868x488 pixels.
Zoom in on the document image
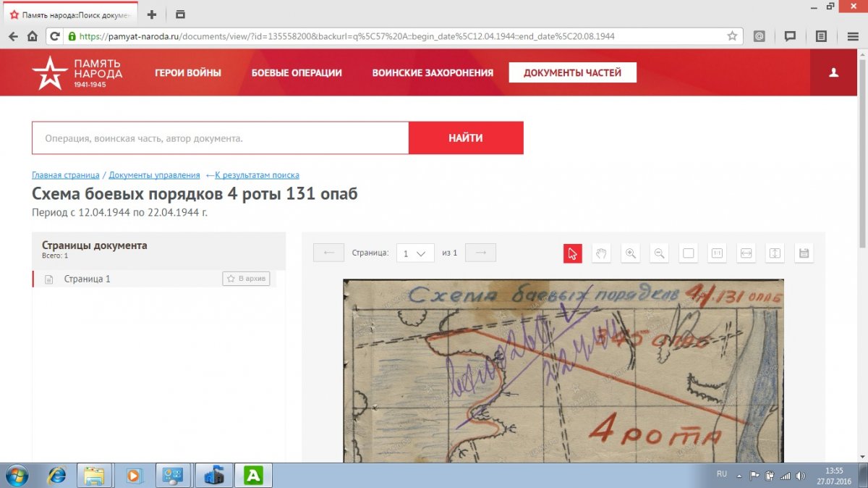[631, 253]
